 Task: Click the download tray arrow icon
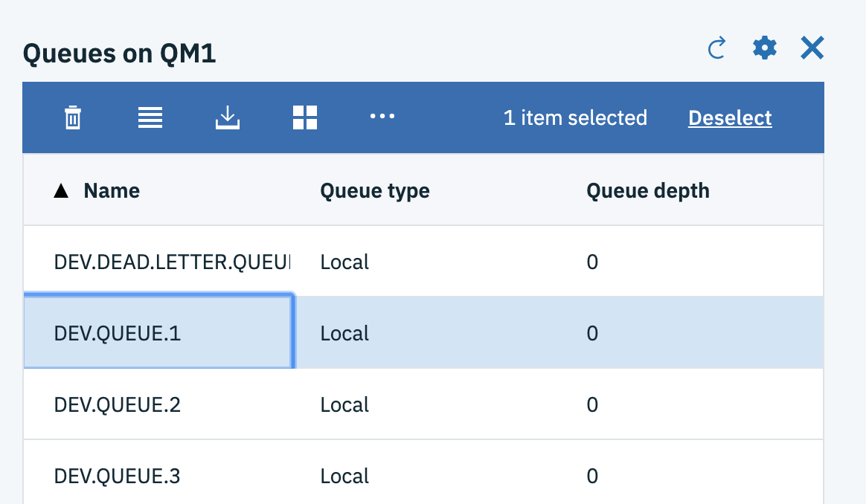click(x=228, y=117)
